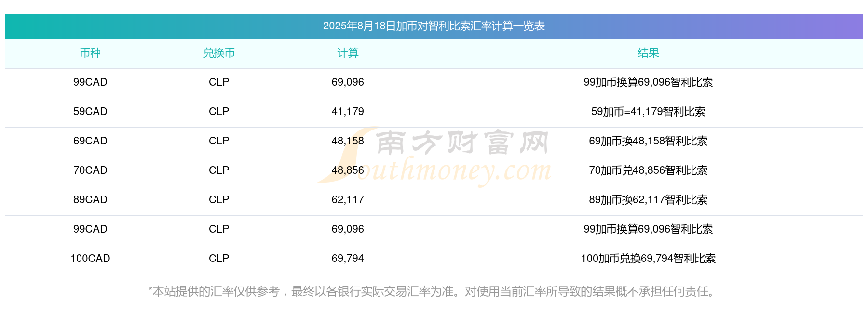868x313 pixels.
Task: Click CLP in the 89CAD row
Action: click(219, 200)
